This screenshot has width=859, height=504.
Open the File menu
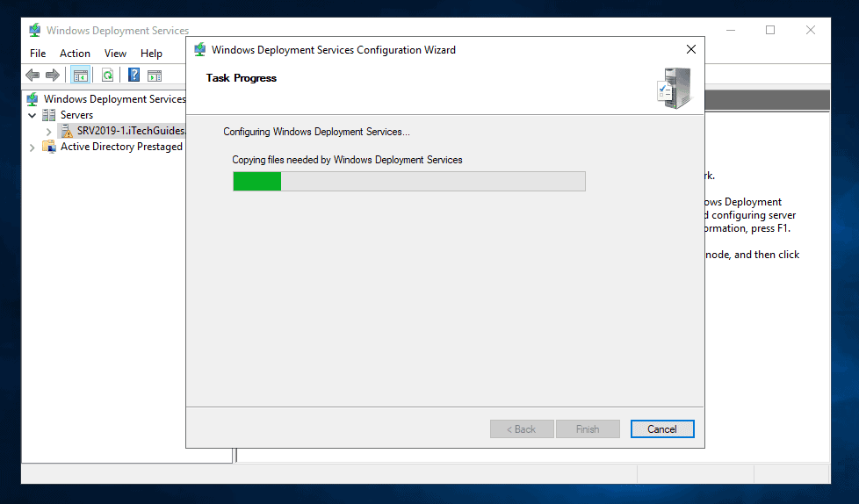38,54
